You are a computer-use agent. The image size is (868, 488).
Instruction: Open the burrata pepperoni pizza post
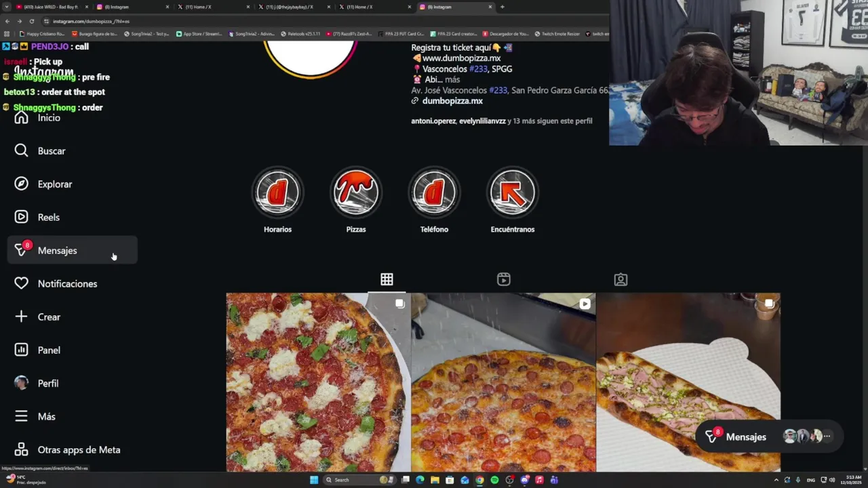318,382
